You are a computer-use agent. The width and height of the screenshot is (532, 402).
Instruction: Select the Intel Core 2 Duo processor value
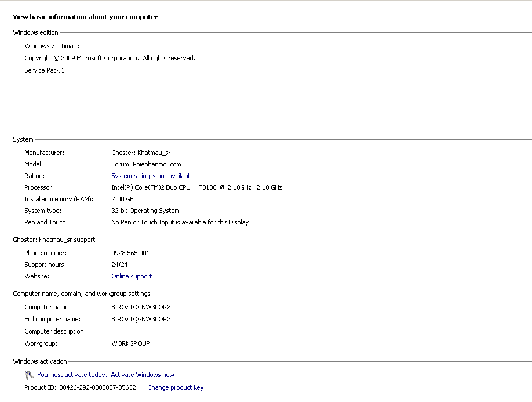[196, 187]
